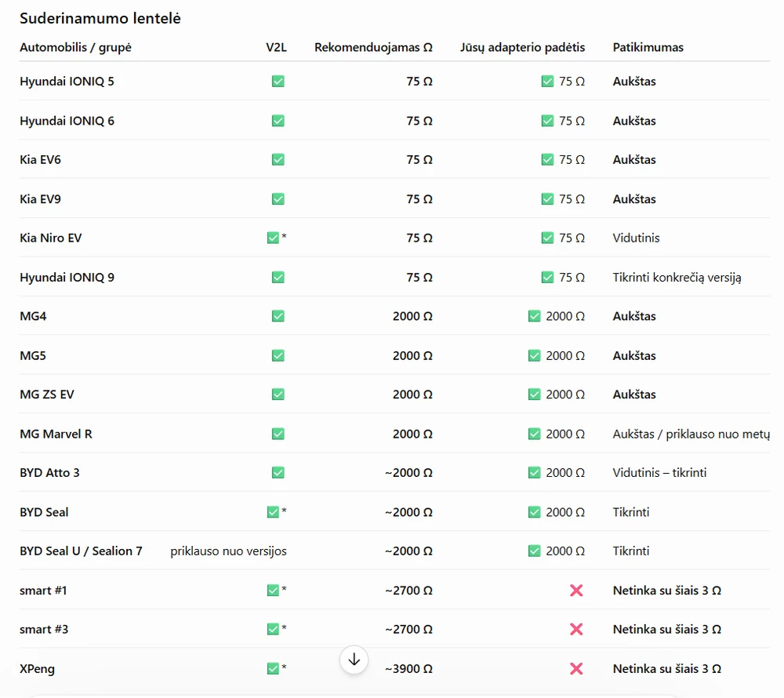Viewport: 784px width, 698px height.
Task: Click the 'Suderinamumo lentelė' heading
Action: point(100,19)
